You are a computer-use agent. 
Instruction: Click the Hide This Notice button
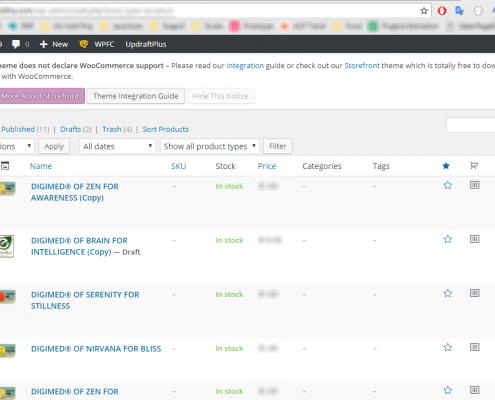(220, 96)
